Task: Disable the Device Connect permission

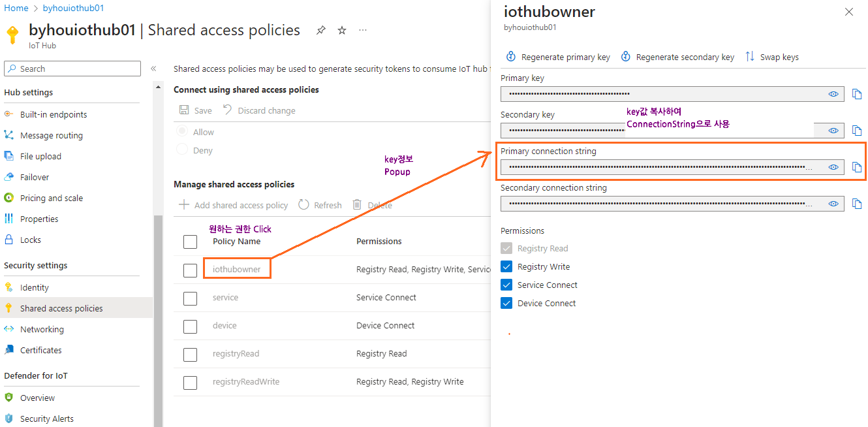Action: tap(506, 303)
